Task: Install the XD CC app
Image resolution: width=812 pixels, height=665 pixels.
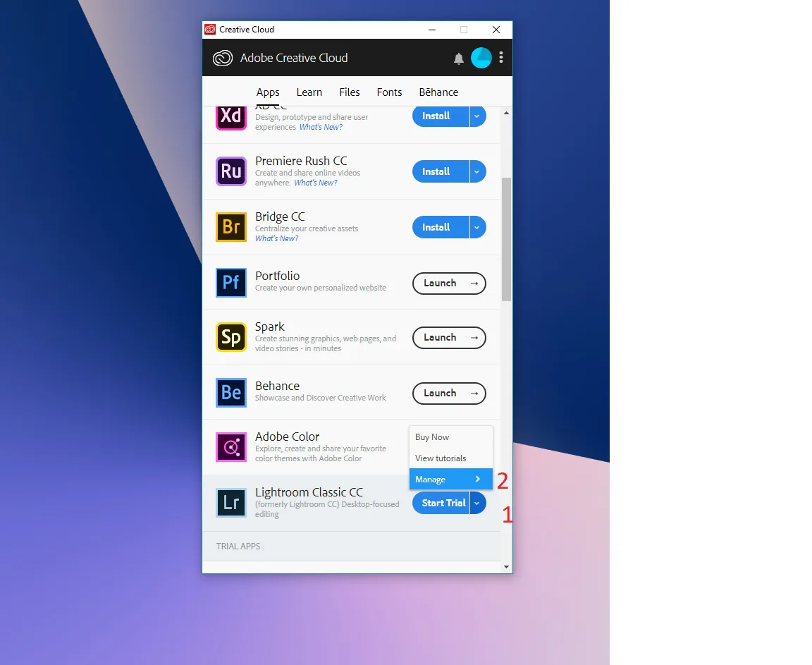Action: click(x=441, y=116)
